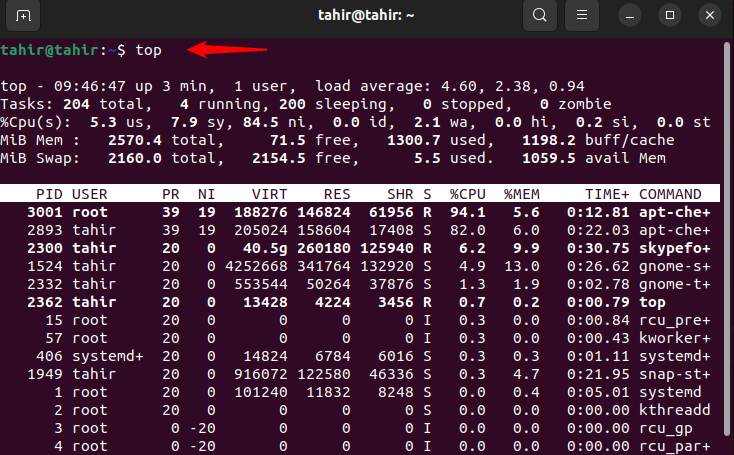Click the VIRT column header
Viewport: 734px width, 455px height.
coord(269,194)
